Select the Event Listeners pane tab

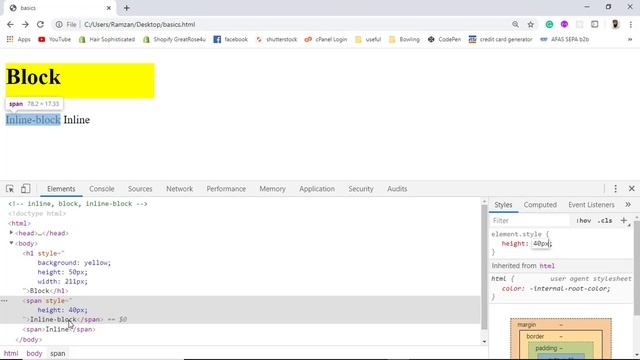(591, 204)
